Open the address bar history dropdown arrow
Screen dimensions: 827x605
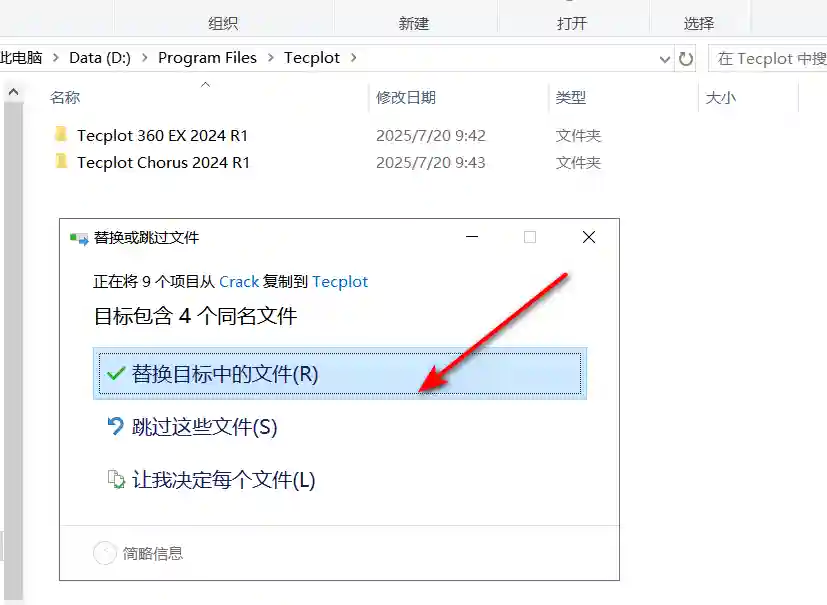point(665,59)
